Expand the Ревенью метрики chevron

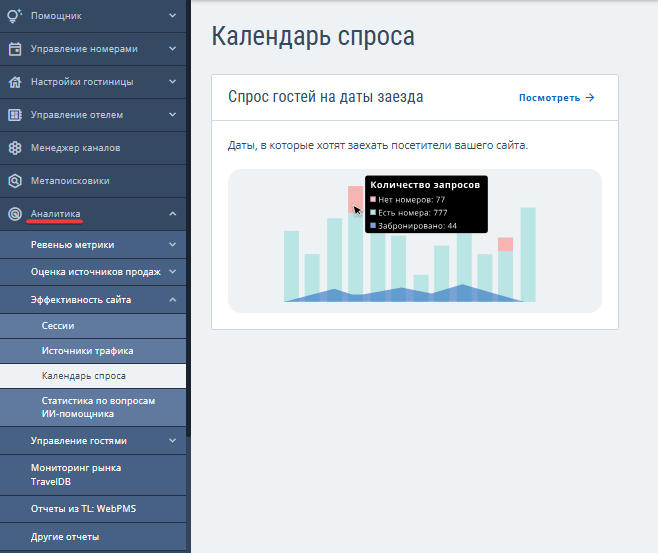(x=172, y=244)
